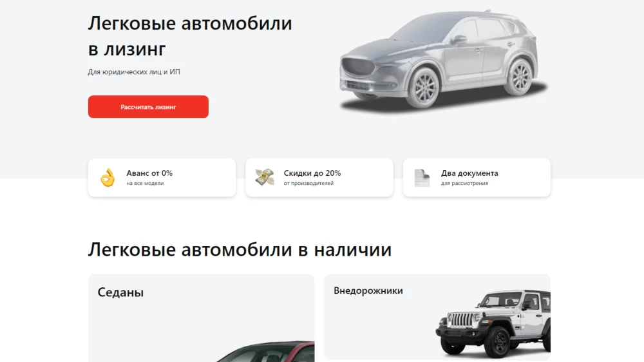
Task: Click the Для юридических лиц и ИП text
Action: click(134, 72)
